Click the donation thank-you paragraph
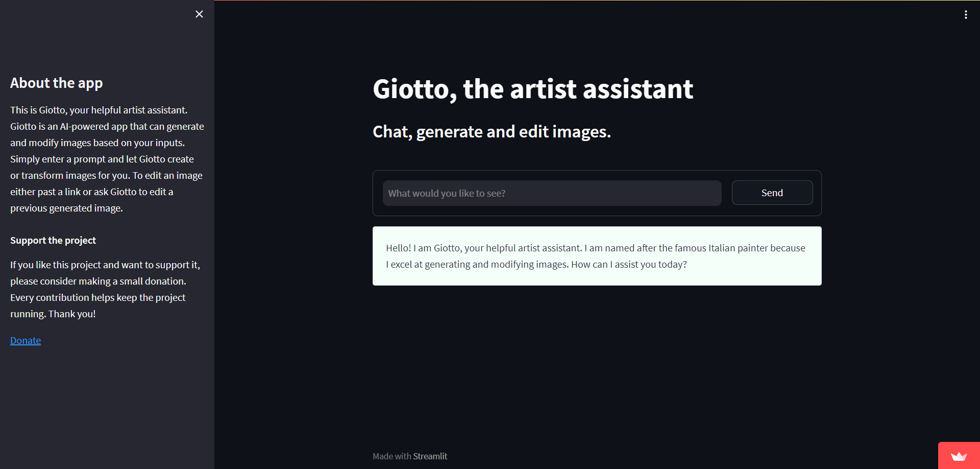 coord(105,289)
